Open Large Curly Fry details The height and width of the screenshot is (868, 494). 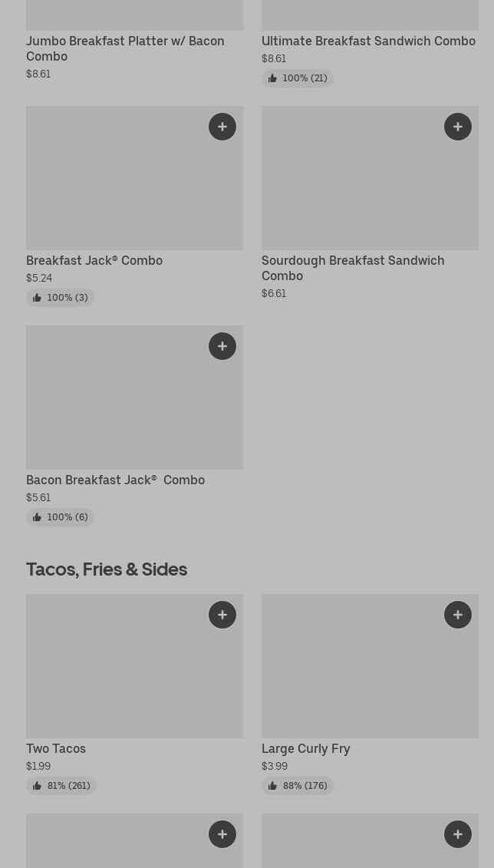(x=305, y=748)
